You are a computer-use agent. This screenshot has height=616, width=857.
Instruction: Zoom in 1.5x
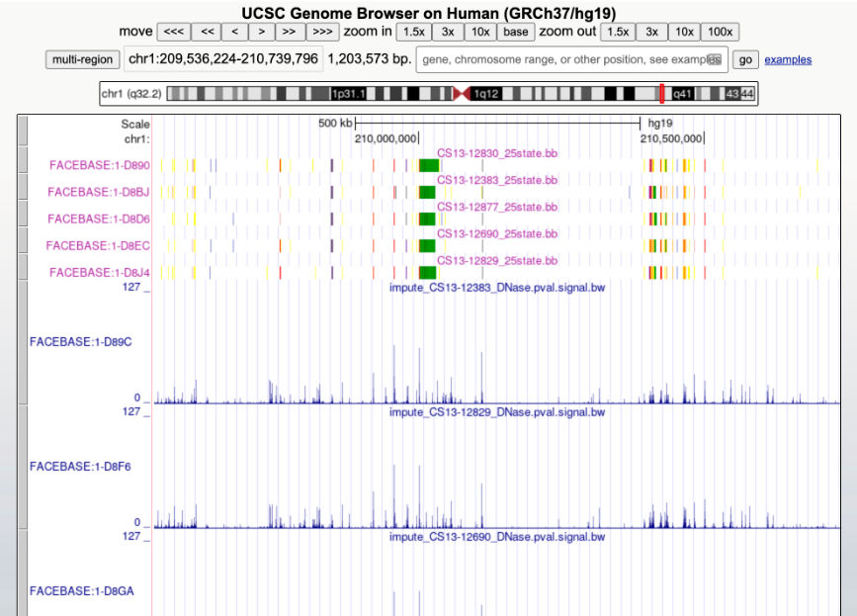pos(412,32)
